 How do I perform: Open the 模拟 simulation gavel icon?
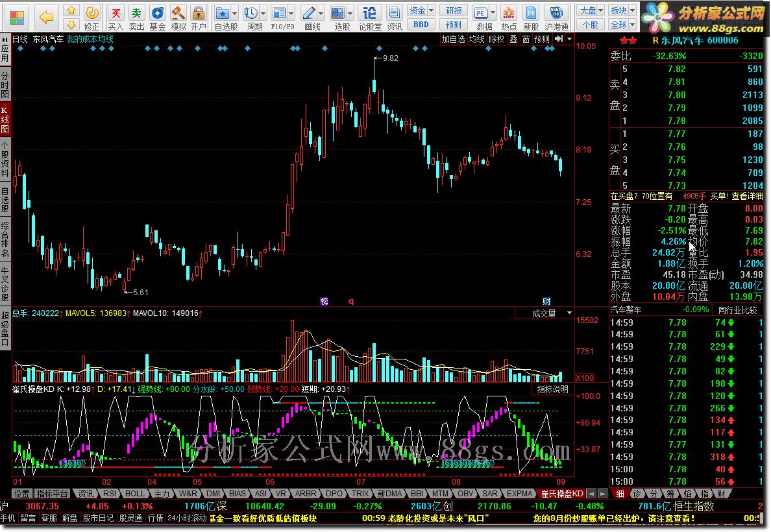click(178, 18)
